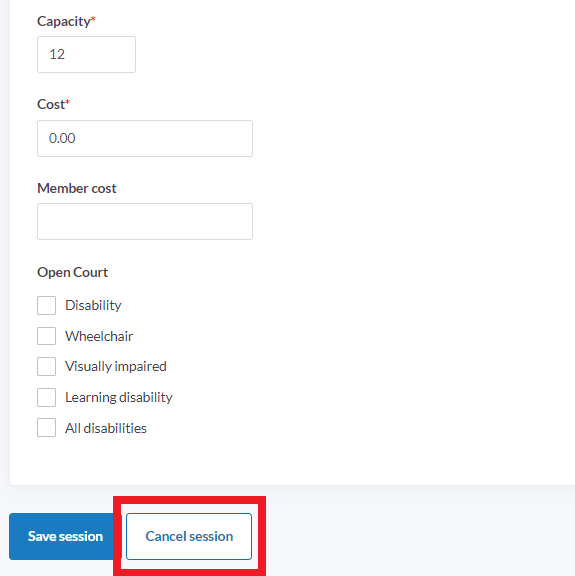Click into the Capacity field showing 12

(x=86, y=54)
